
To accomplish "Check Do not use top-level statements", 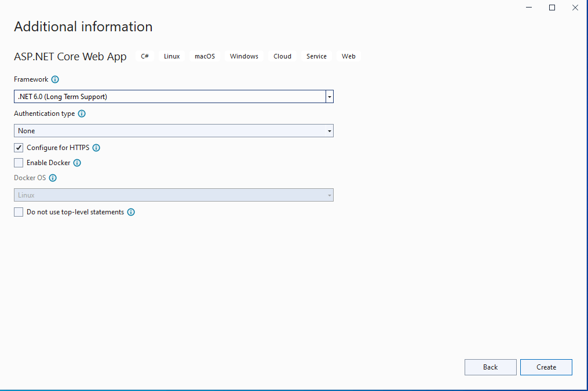I will tap(19, 212).
